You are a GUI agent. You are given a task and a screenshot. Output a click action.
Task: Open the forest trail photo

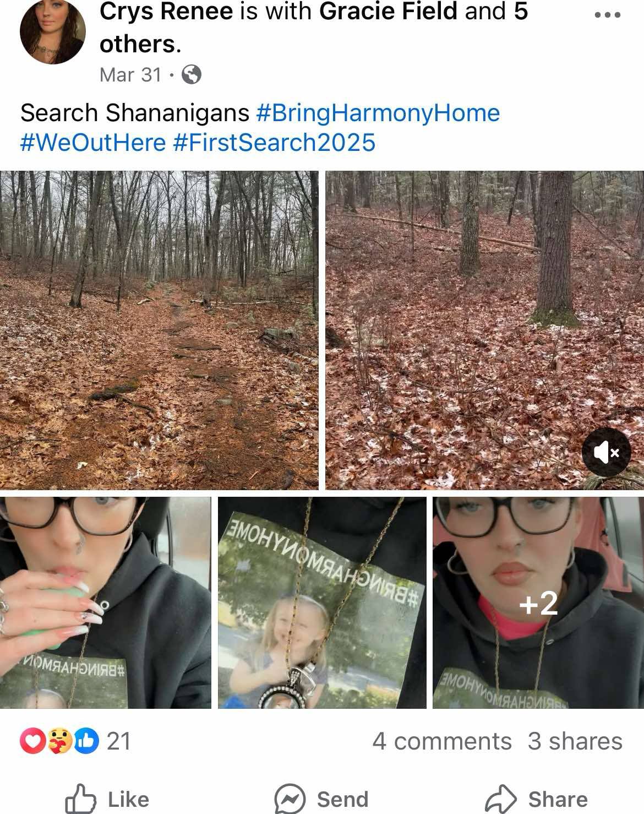159,330
